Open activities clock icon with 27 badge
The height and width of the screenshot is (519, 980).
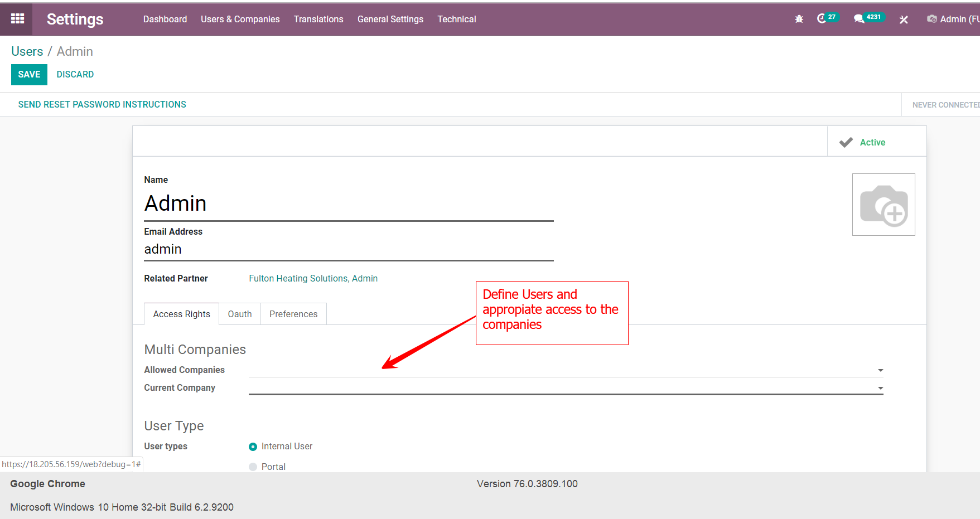pos(827,18)
